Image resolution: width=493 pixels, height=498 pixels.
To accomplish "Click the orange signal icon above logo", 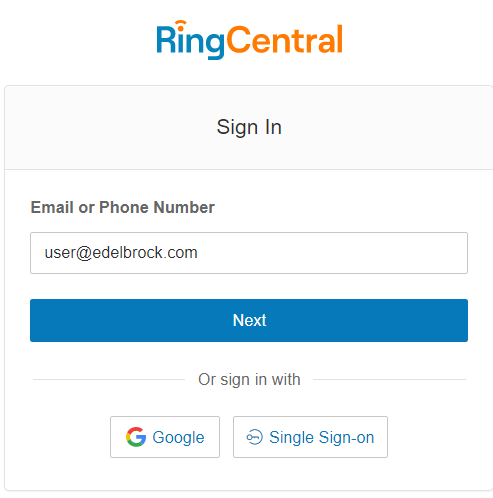I will (181, 24).
